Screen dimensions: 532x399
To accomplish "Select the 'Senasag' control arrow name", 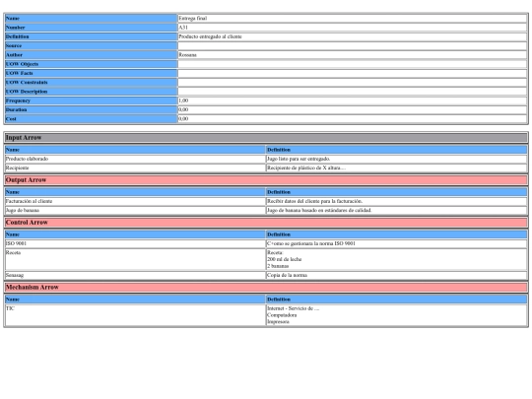I will (x=15, y=275).
